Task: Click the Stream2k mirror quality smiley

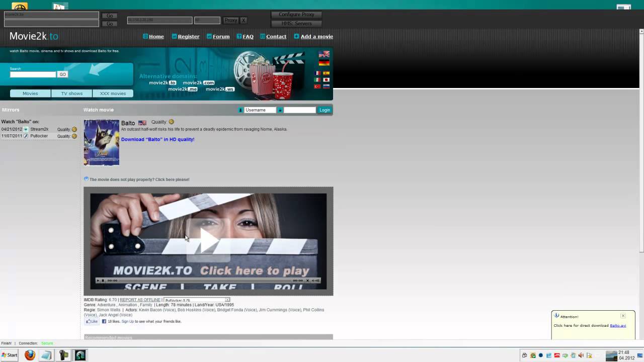Action: click(74, 129)
